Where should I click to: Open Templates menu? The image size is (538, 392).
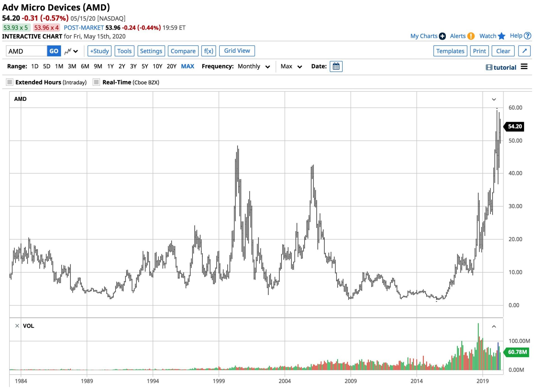450,51
